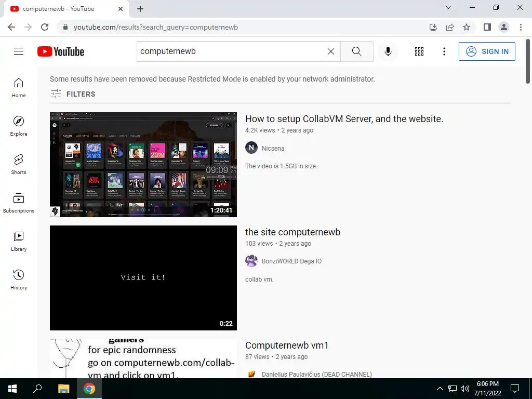Open Danielius Paulavičius channel avatar
The image size is (532, 399).
tap(251, 374)
